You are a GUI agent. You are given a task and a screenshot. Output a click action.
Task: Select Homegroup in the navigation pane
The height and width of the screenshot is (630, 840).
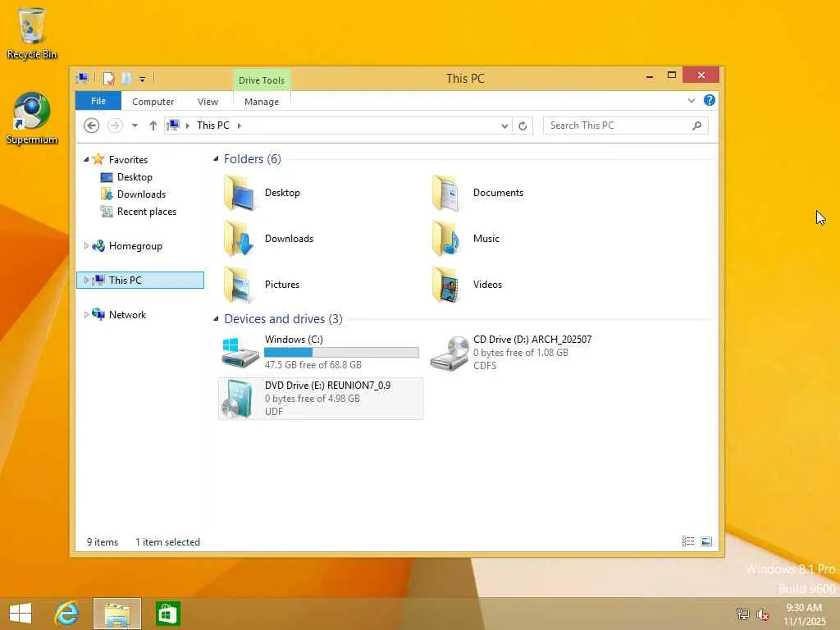135,246
